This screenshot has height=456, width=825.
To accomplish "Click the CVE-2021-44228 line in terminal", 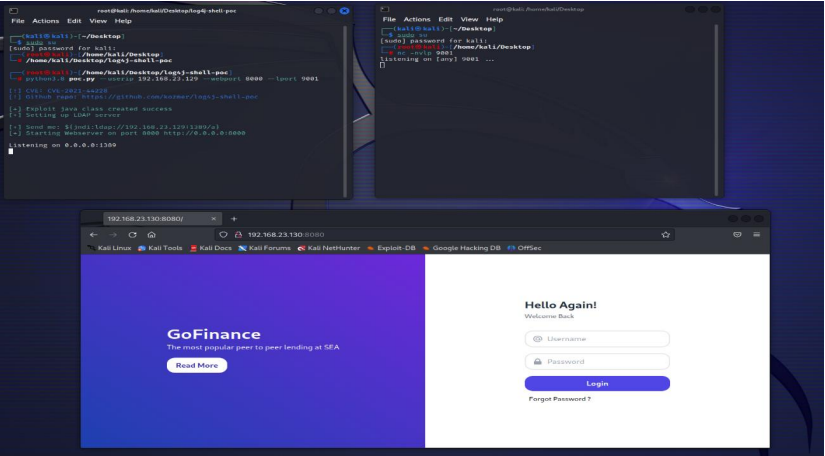I will coord(58,90).
